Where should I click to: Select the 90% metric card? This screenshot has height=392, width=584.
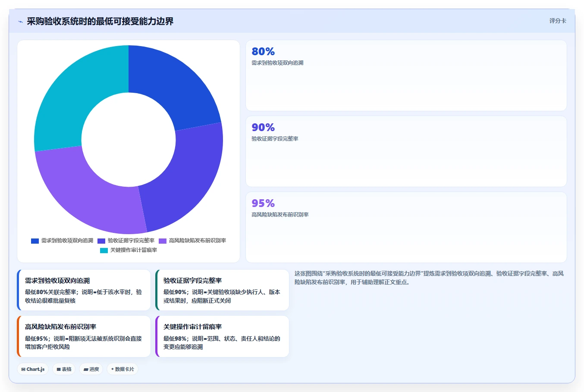(x=406, y=151)
